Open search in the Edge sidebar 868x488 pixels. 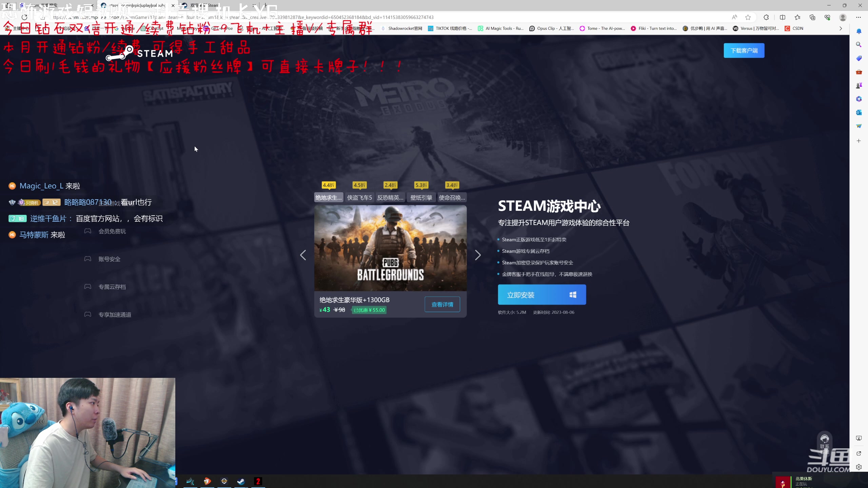pyautogui.click(x=859, y=44)
